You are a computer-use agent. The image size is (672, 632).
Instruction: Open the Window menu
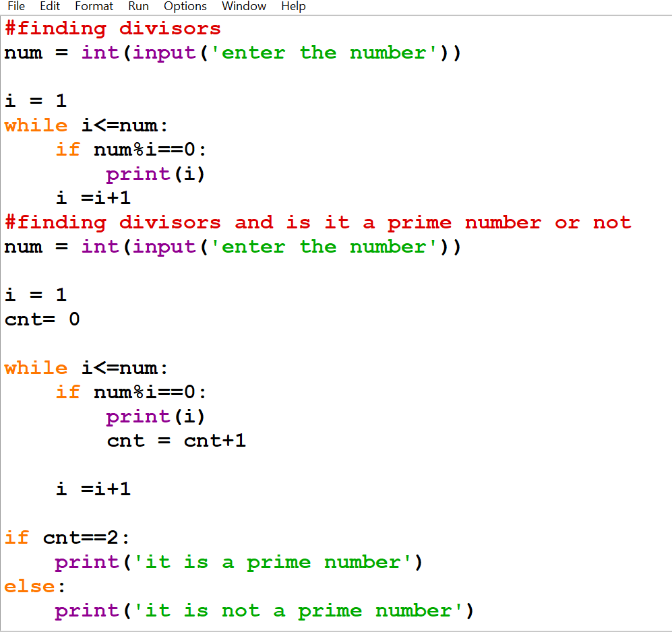click(x=244, y=7)
